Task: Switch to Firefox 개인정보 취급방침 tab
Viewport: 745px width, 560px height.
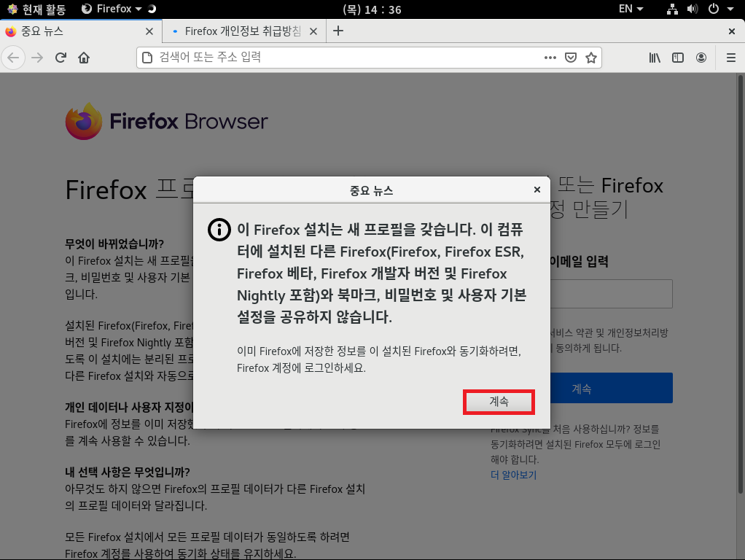Action: 244,31
